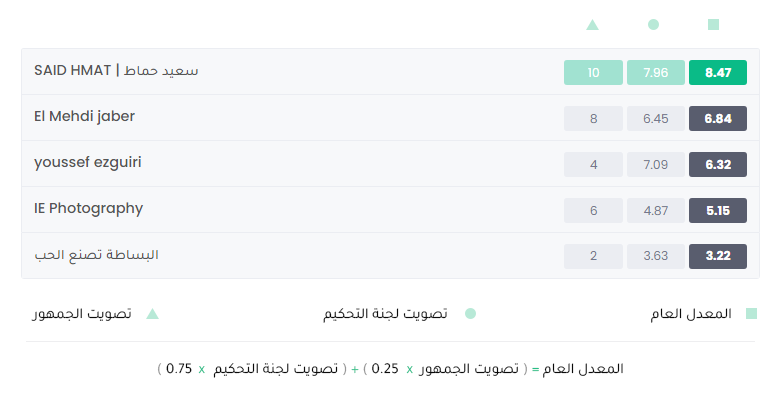Open the IE Photography entry
The image size is (780, 400).
pyautogui.click(x=390, y=210)
